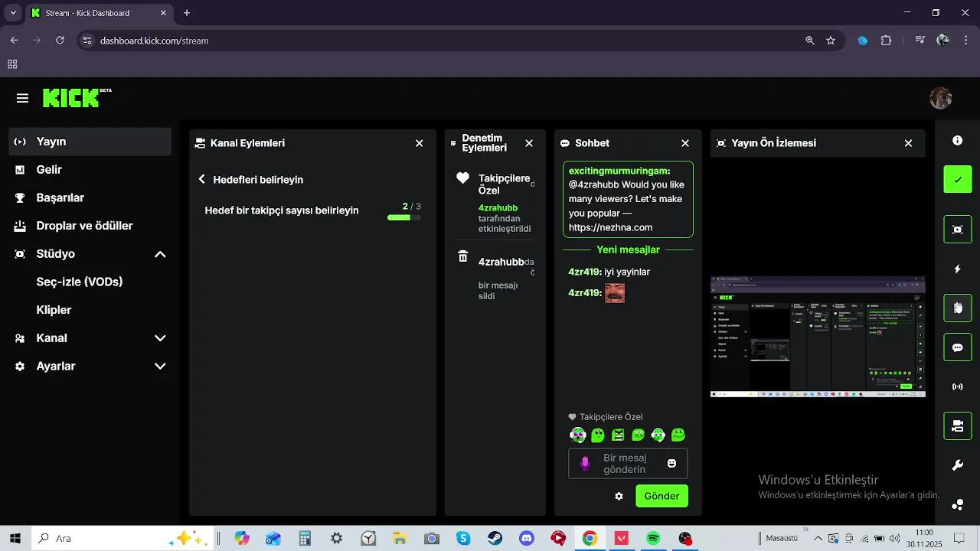The width and height of the screenshot is (980, 551).
Task: Open the emoji picker in message box
Action: (671, 464)
